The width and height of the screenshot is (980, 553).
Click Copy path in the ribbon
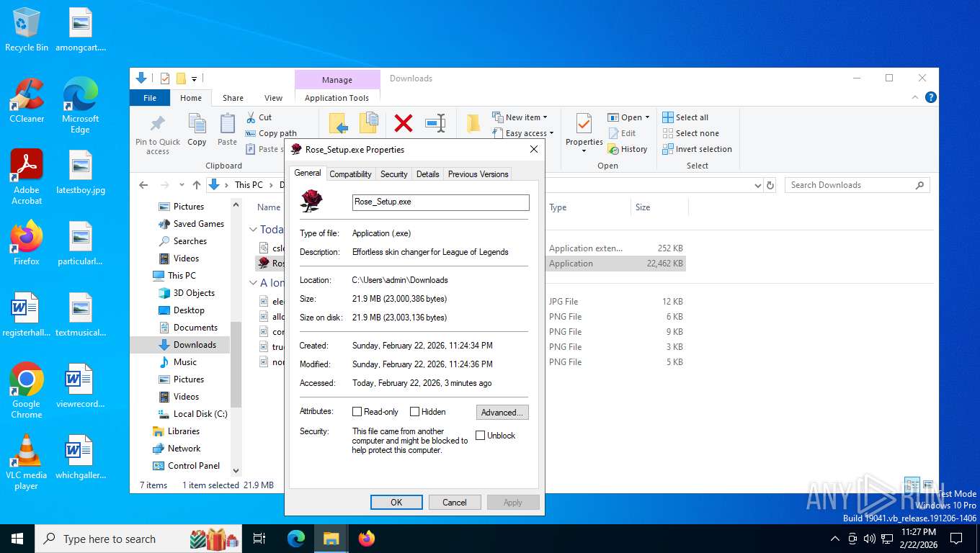tap(271, 133)
